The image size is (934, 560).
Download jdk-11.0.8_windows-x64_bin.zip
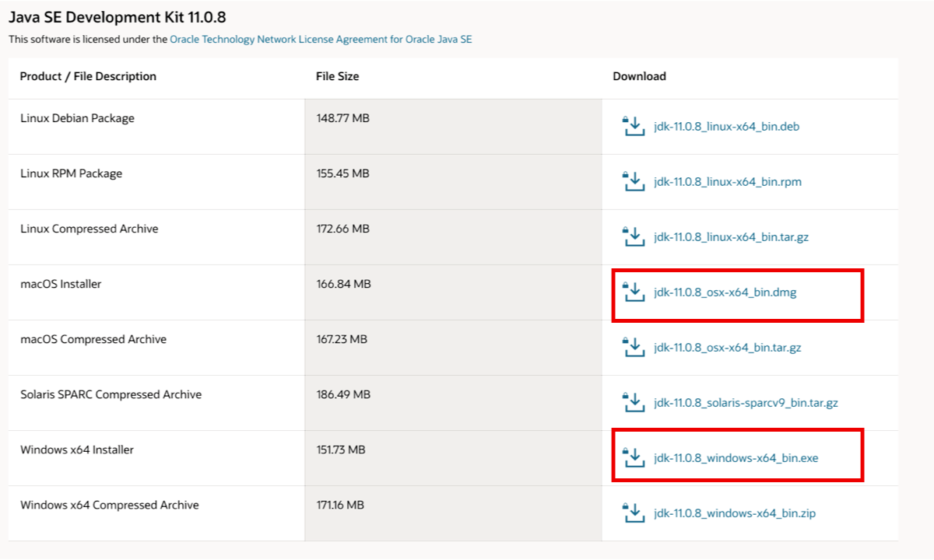(736, 514)
